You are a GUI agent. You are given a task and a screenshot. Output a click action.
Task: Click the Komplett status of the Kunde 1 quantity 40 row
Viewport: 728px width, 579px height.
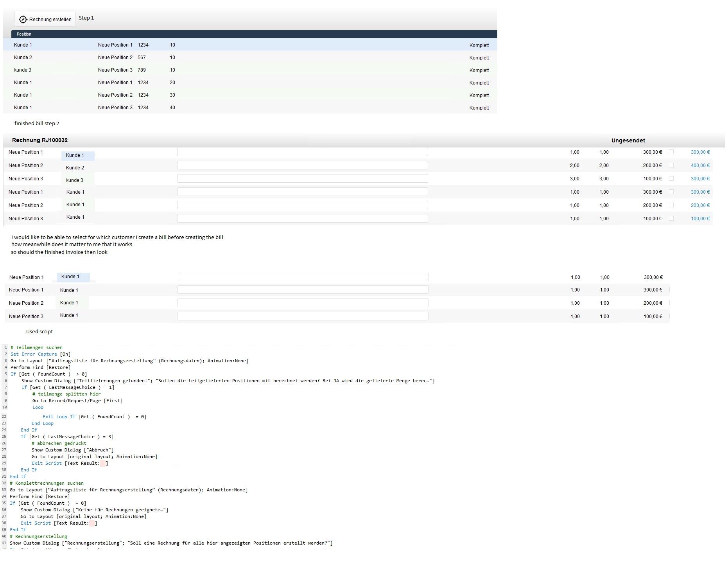(479, 108)
